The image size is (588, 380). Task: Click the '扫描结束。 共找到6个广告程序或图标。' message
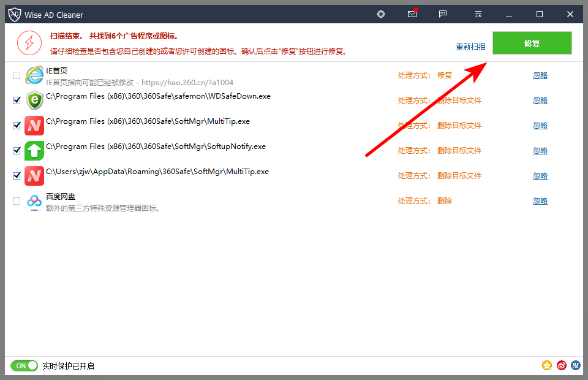115,36
